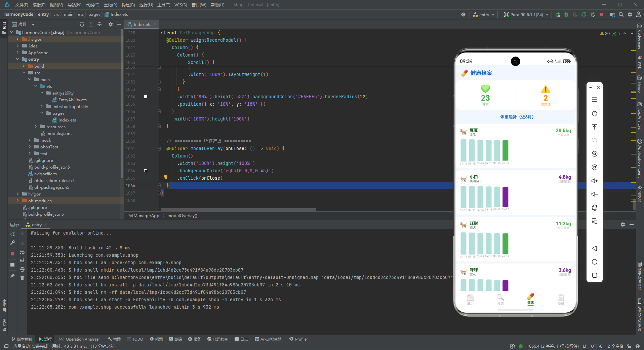Open entry run configuration dropdown

coord(484,14)
